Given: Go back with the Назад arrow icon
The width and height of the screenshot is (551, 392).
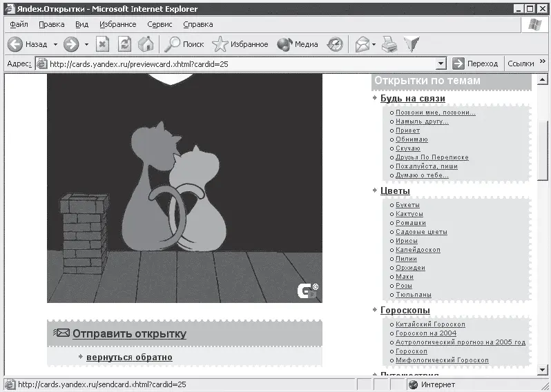Looking at the screenshot, I should pyautogui.click(x=15, y=44).
